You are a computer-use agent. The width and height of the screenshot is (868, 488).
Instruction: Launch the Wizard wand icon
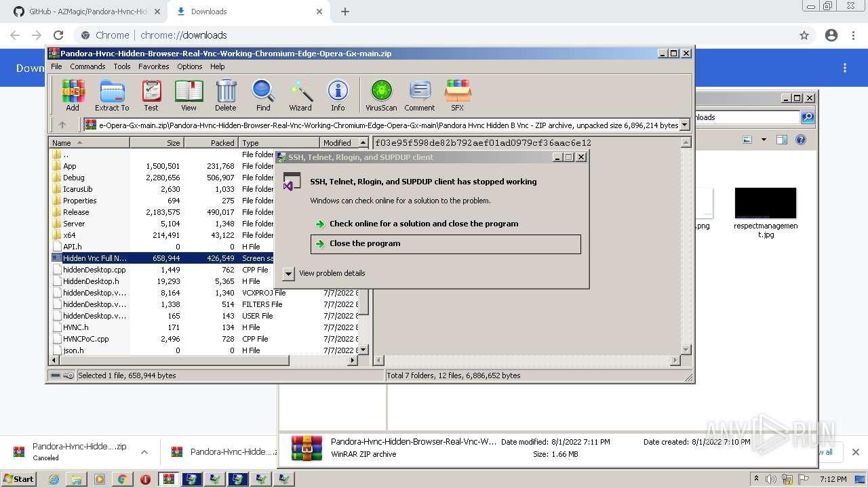(x=300, y=96)
